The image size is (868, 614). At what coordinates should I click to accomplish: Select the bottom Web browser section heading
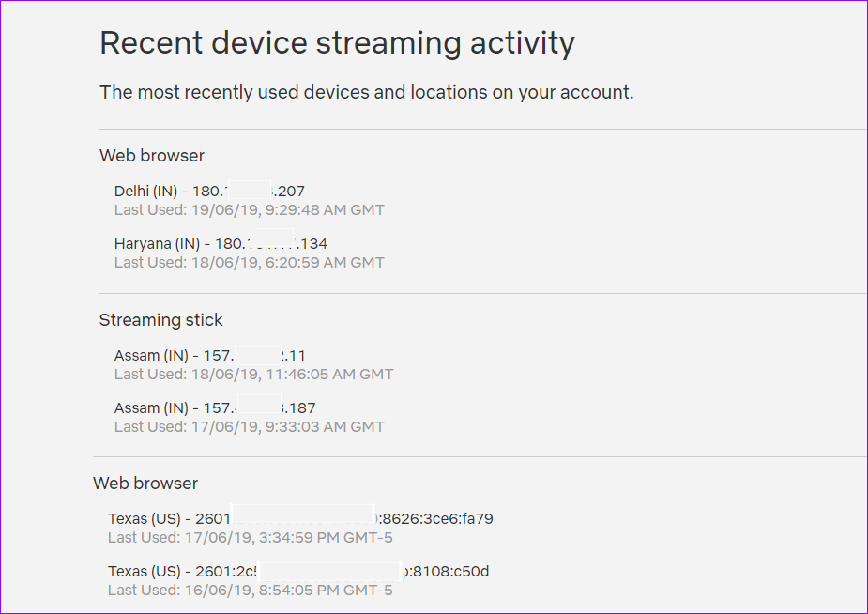(145, 484)
